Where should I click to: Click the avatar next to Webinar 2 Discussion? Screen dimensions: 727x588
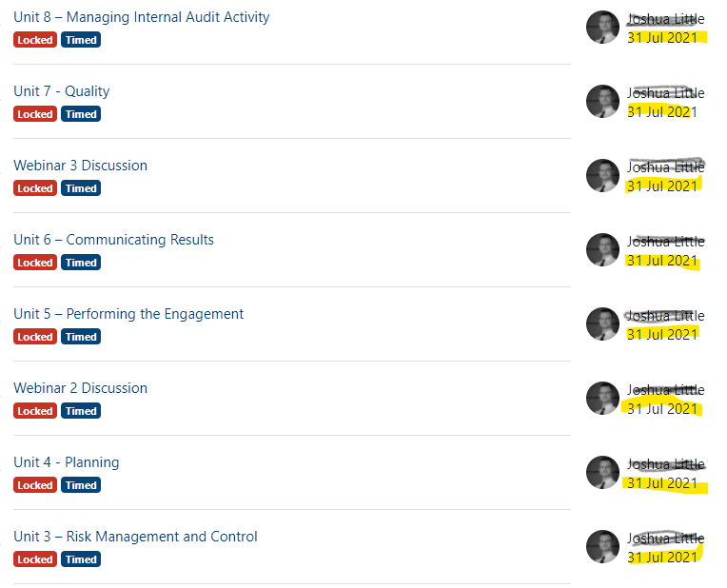click(602, 399)
